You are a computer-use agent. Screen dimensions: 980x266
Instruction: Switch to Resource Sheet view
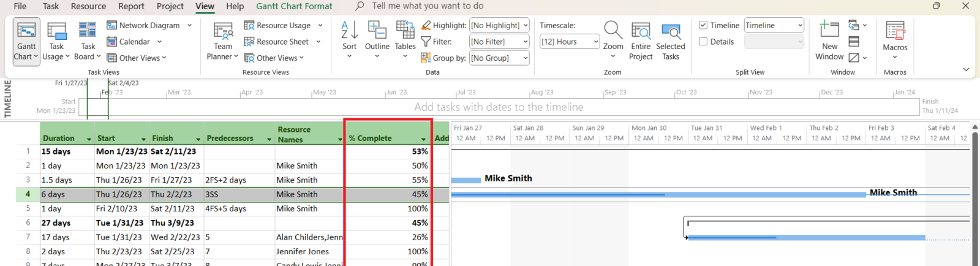click(x=282, y=42)
